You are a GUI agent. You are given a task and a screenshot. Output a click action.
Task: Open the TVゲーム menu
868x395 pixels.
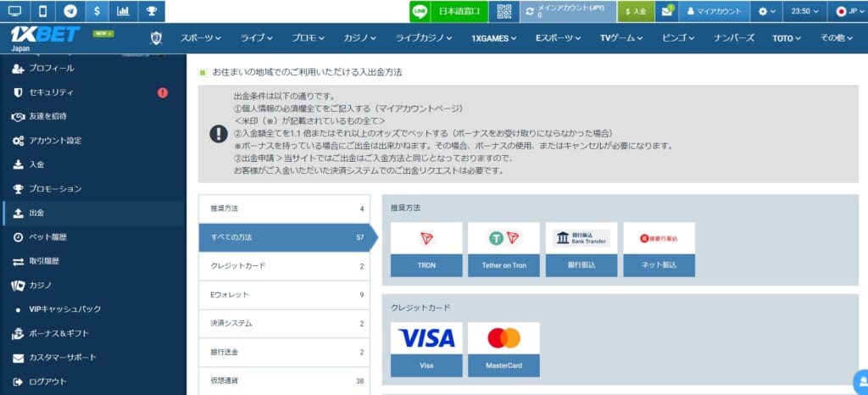point(621,38)
